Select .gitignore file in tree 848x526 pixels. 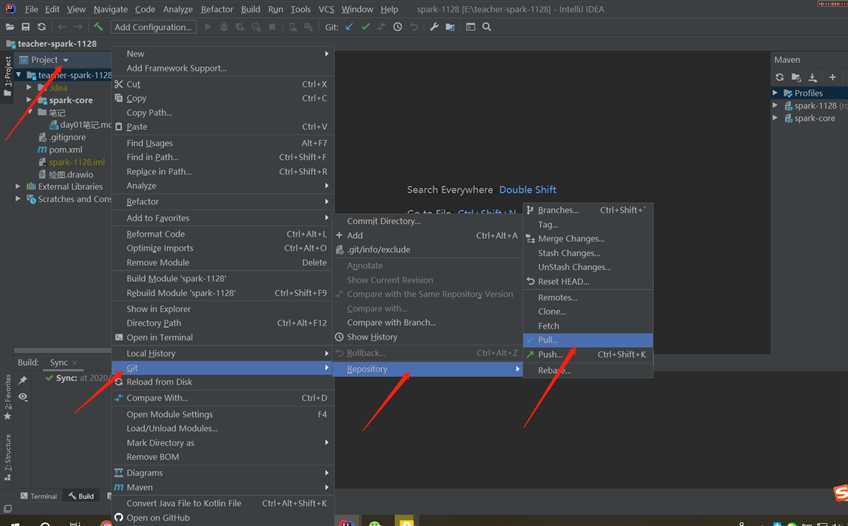[x=67, y=137]
